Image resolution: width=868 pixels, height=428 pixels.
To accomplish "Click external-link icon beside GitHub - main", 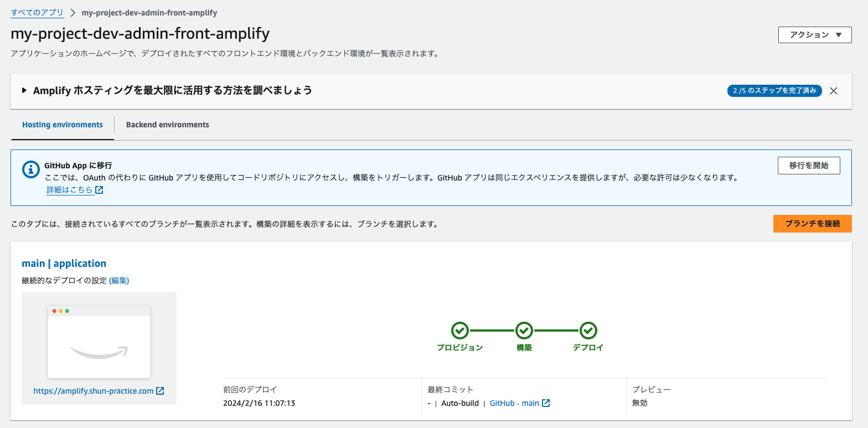I will (546, 403).
